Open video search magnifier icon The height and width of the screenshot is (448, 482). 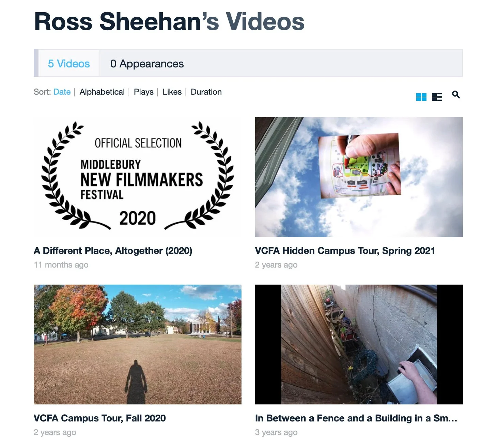tap(456, 95)
